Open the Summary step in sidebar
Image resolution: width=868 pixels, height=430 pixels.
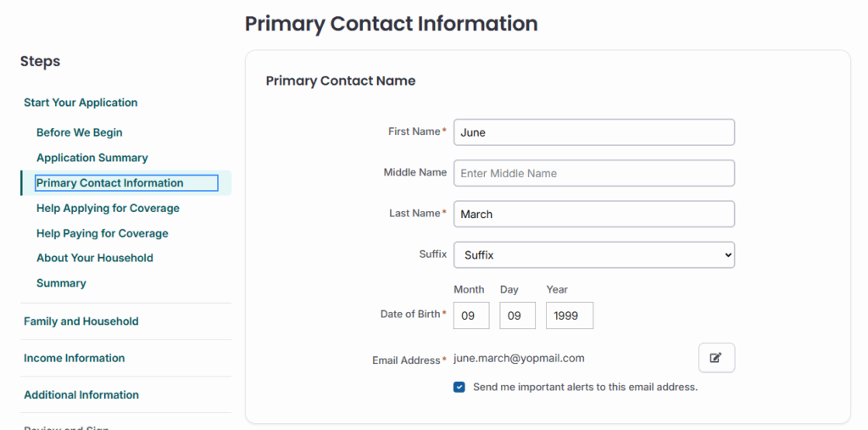61,283
